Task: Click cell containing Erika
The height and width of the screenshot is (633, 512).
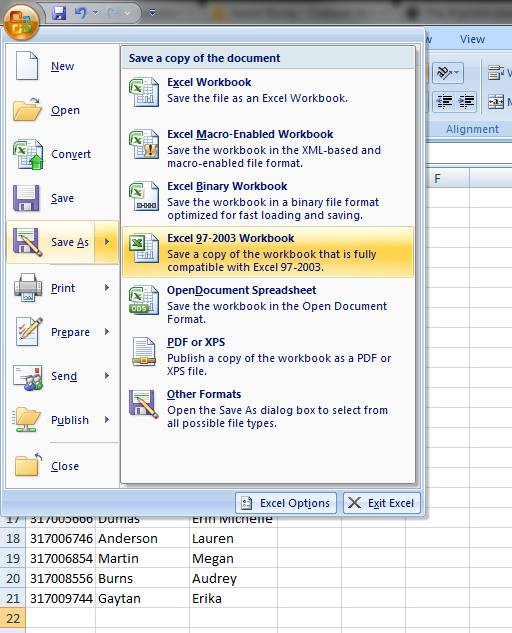Action: click(x=233, y=598)
